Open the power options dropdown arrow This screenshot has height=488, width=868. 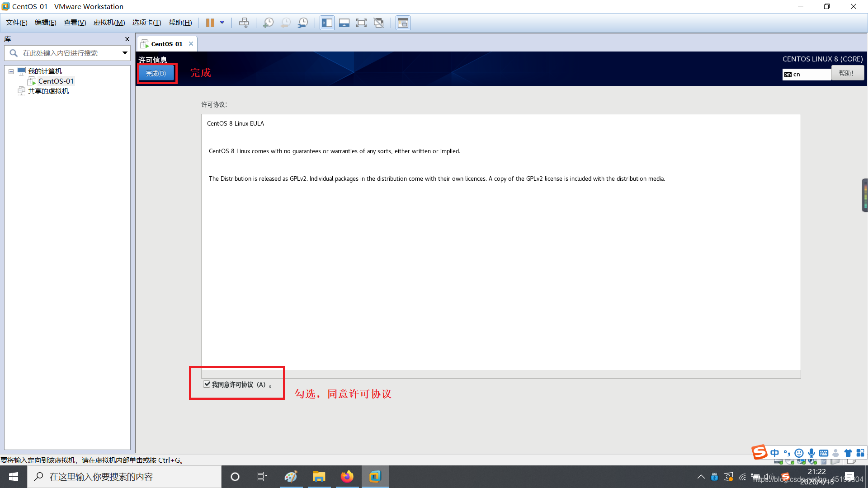click(x=222, y=23)
